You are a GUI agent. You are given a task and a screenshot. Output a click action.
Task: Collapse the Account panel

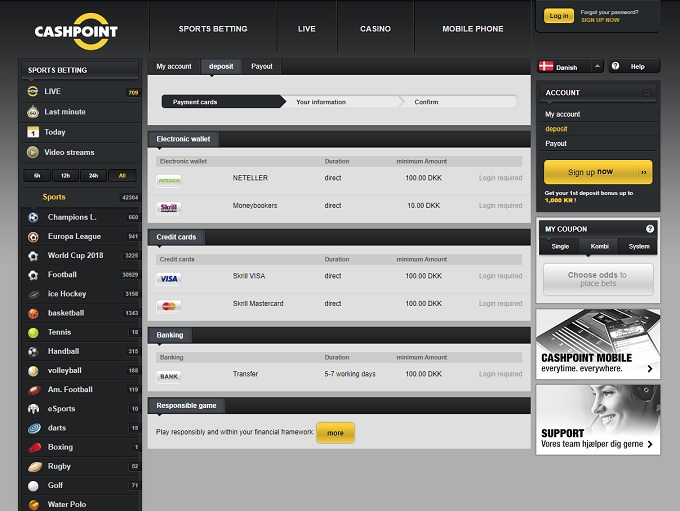pos(647,93)
